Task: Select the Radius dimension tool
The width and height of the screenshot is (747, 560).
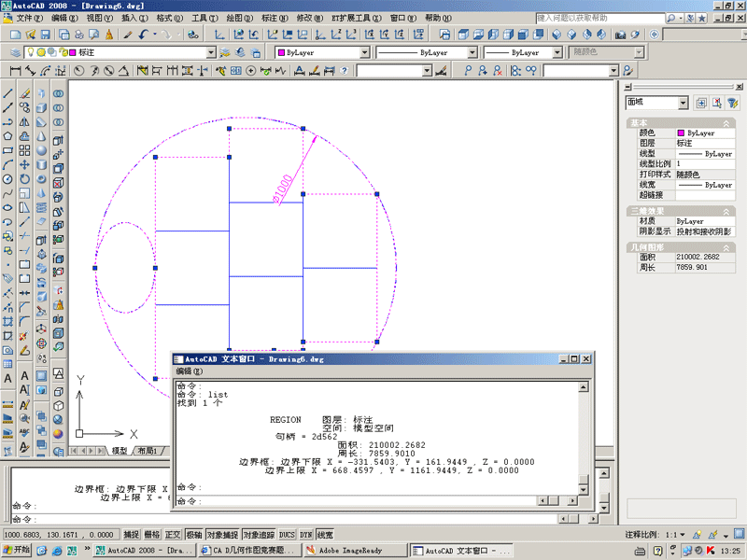Action: pos(79,71)
